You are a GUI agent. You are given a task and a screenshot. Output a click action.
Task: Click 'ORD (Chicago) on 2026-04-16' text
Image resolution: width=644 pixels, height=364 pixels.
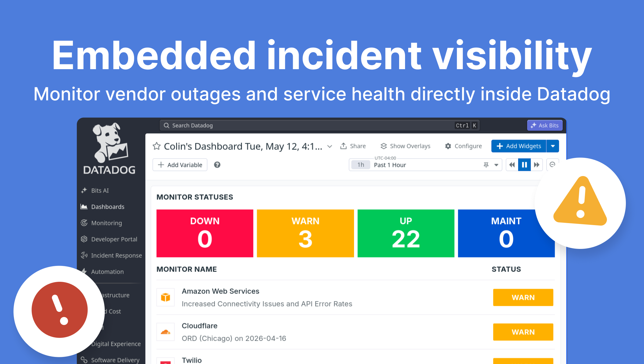click(234, 338)
